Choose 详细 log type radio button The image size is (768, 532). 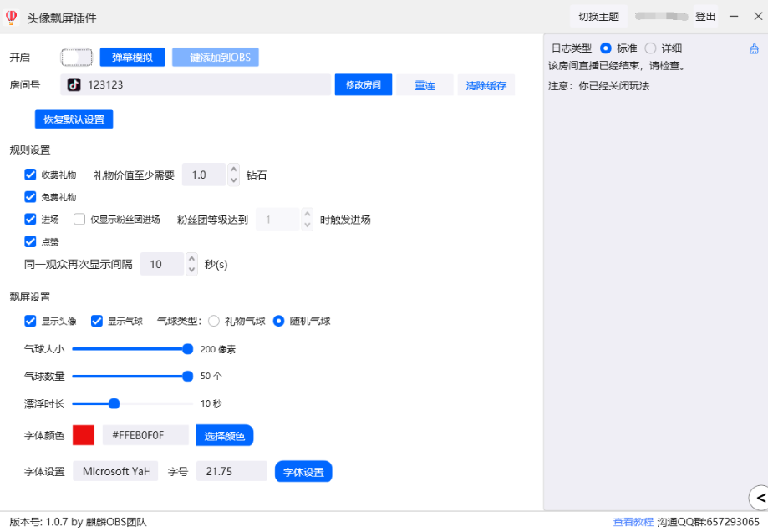coord(650,48)
